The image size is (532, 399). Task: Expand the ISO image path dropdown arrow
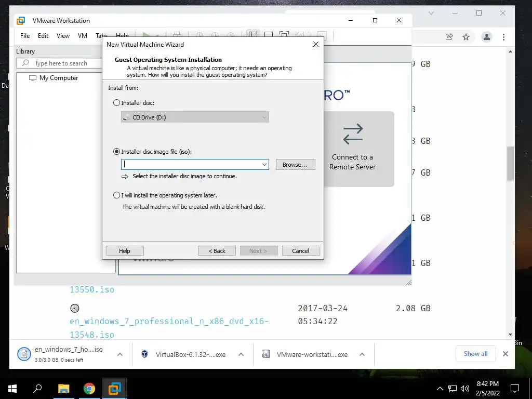(x=264, y=165)
